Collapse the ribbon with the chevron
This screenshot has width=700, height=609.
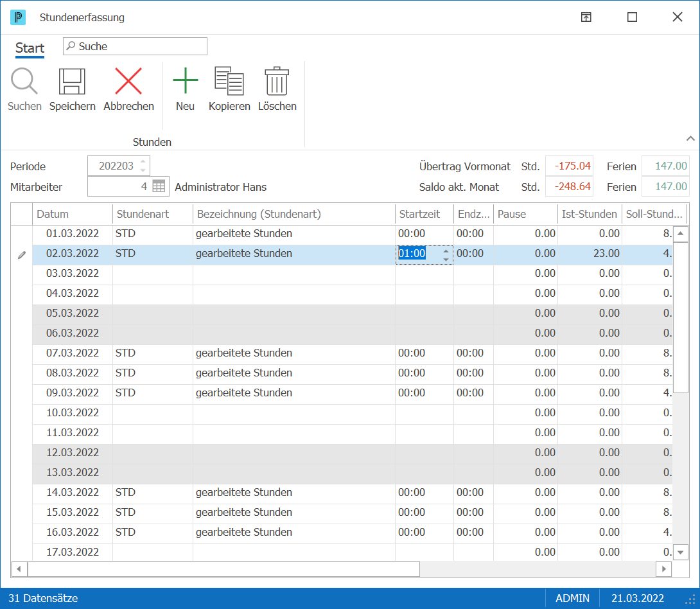pyautogui.click(x=690, y=138)
